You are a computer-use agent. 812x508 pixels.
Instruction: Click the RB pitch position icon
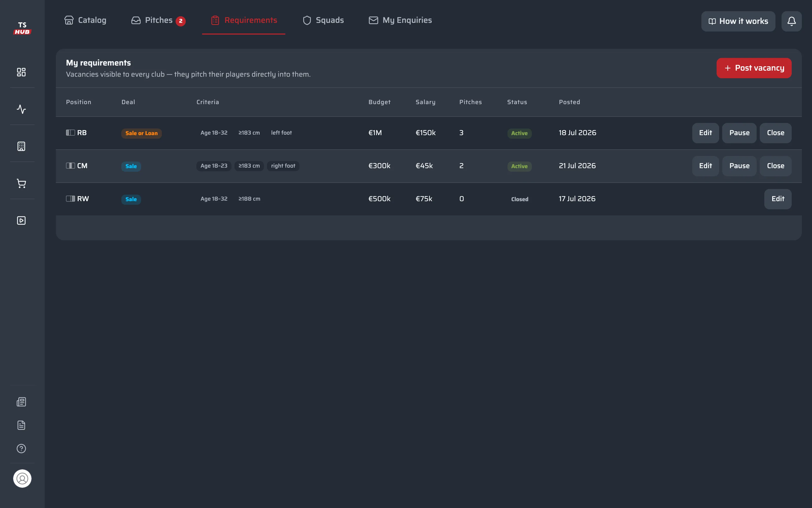tap(70, 133)
